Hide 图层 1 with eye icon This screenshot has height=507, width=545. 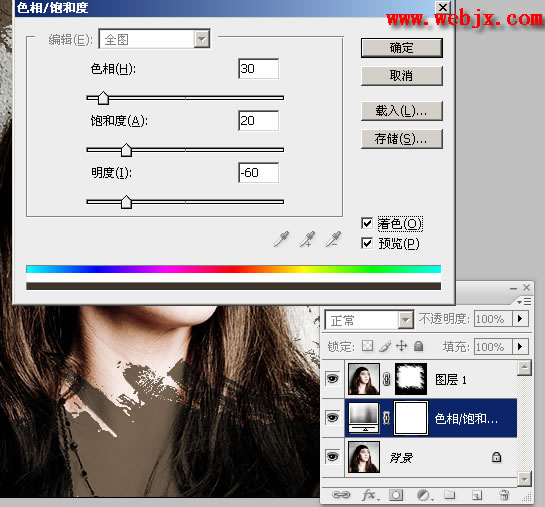(x=333, y=378)
